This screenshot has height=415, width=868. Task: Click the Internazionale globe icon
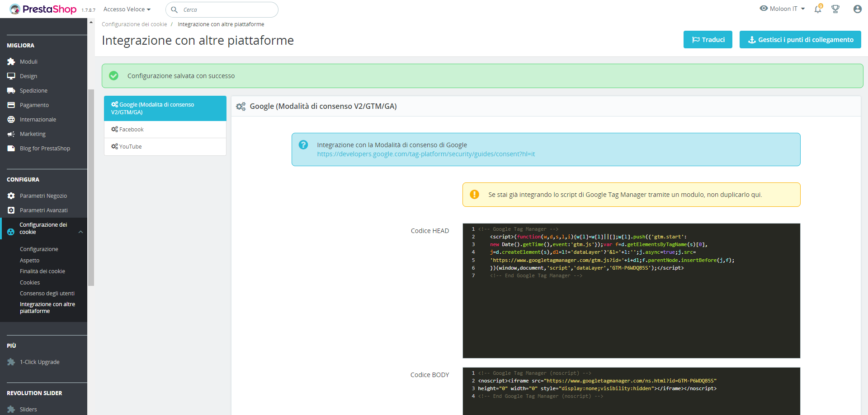11,120
